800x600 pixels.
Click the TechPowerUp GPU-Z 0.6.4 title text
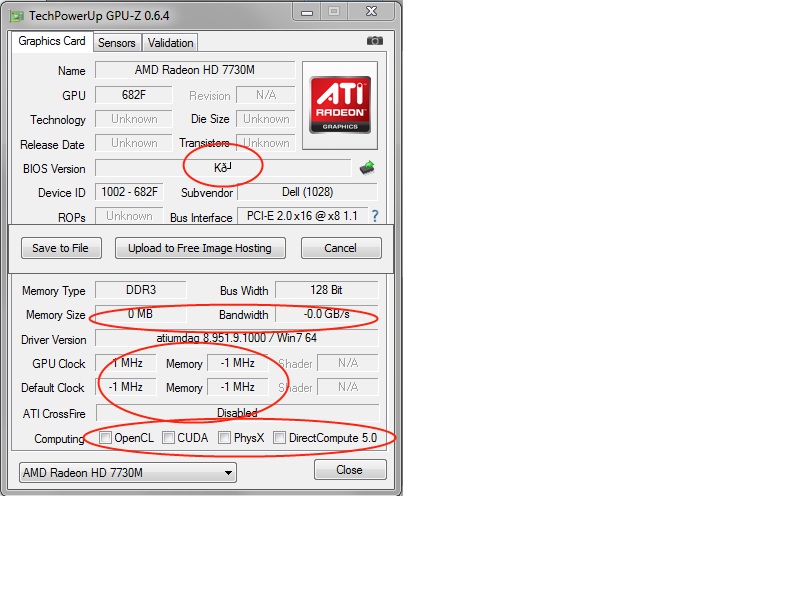pos(99,16)
